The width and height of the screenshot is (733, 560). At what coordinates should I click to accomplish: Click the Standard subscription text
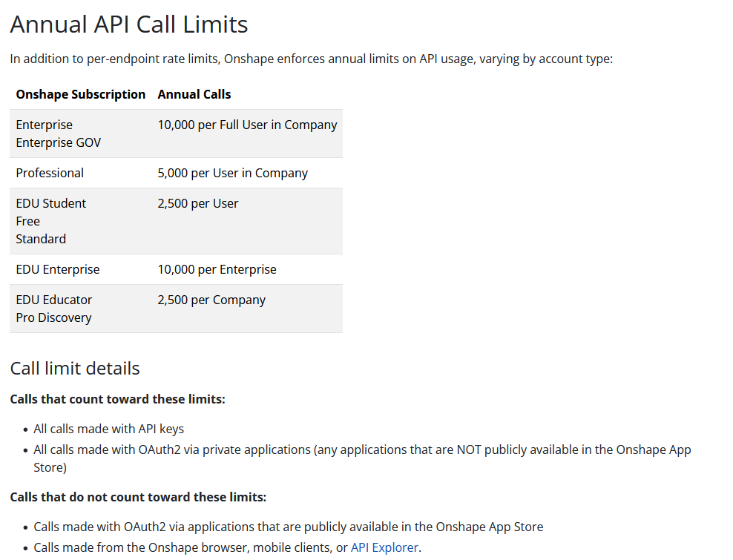tap(41, 239)
